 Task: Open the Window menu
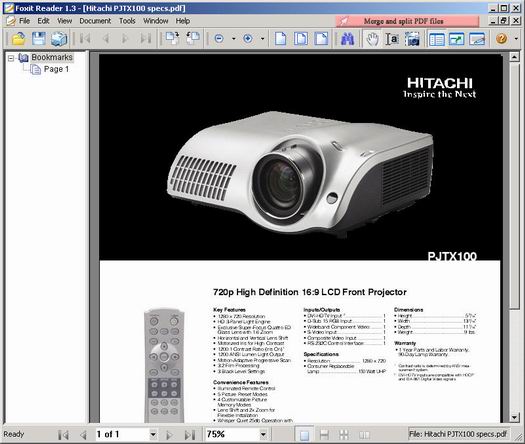156,21
